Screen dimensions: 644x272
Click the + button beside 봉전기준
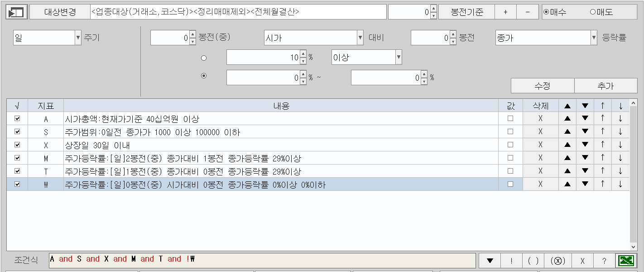505,12
